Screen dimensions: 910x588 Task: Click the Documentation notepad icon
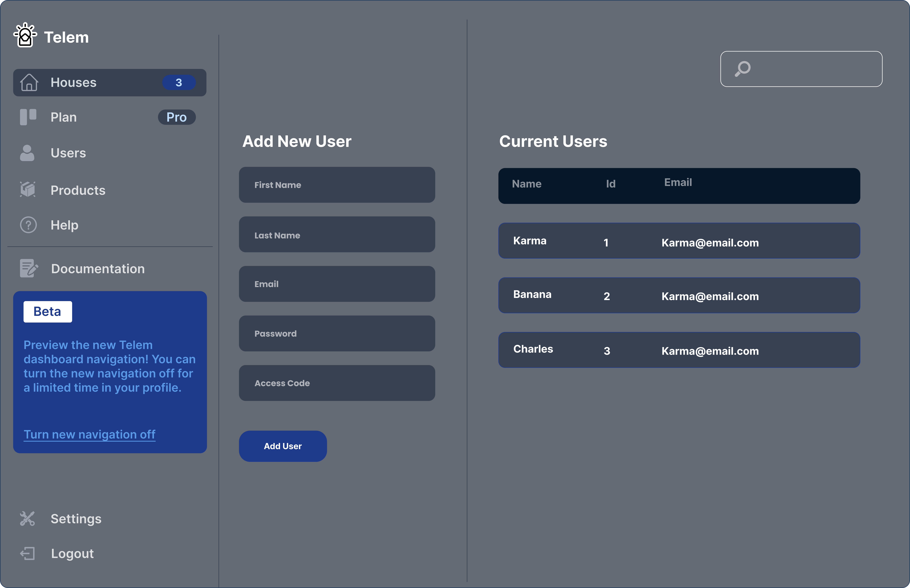29,268
